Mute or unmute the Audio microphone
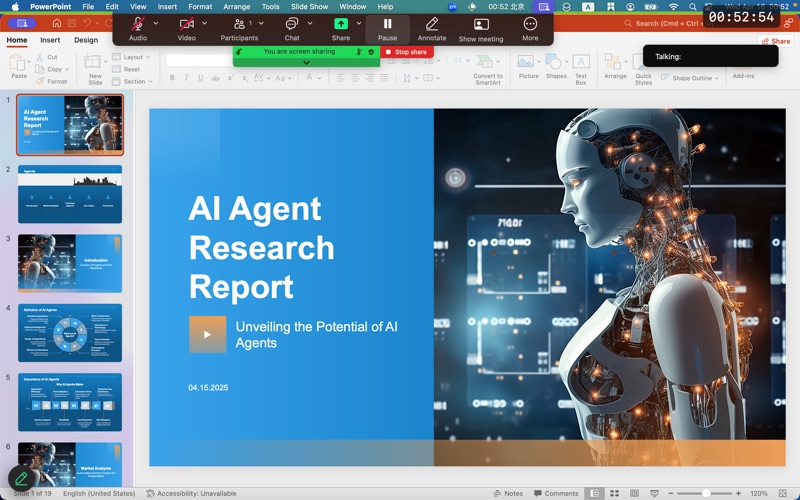The image size is (800, 500). [x=138, y=24]
